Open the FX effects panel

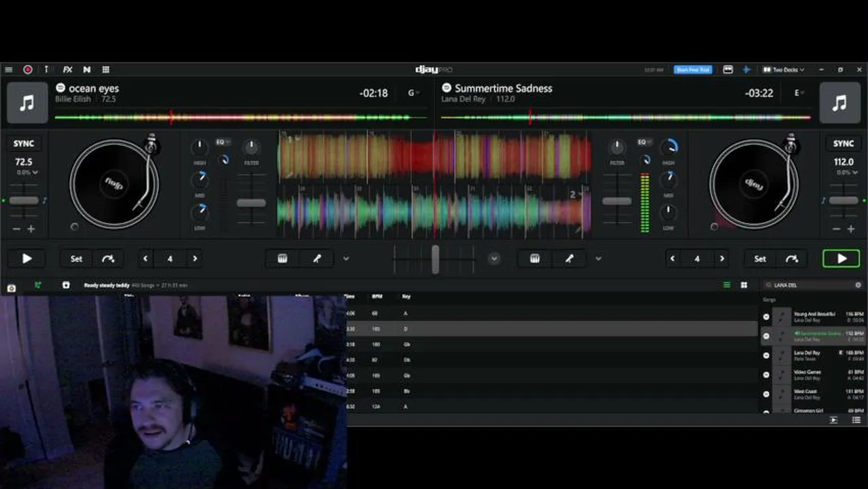[x=67, y=69]
